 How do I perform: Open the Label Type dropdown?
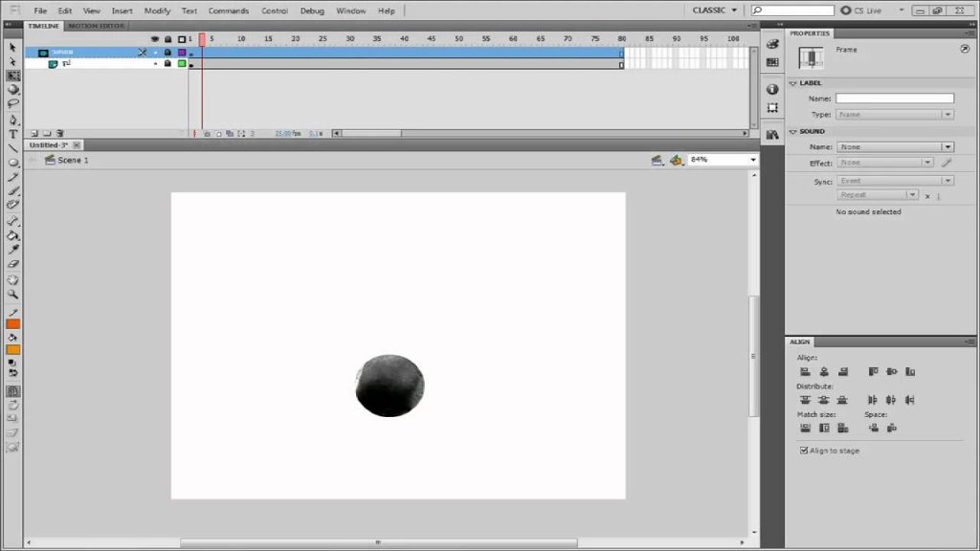(895, 115)
